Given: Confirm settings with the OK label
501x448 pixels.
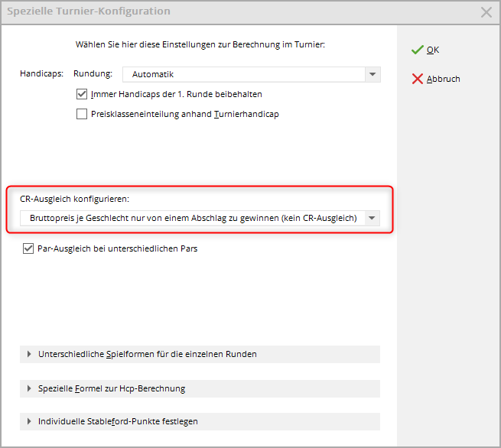Looking at the screenshot, I should (433, 50).
